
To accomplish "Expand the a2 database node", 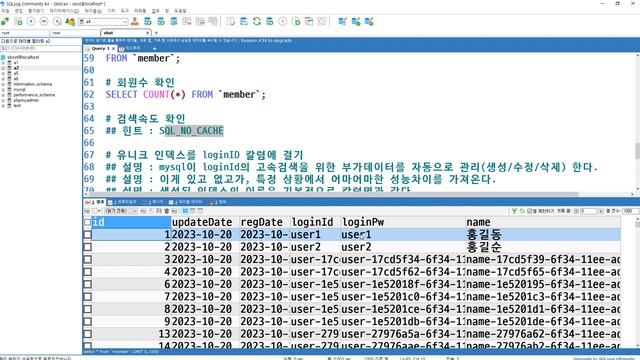I will pos(3,68).
